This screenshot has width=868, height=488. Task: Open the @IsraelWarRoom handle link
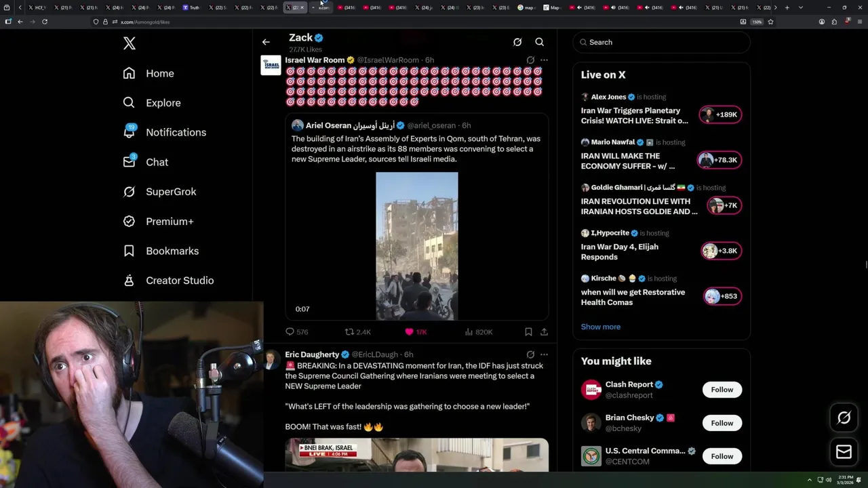point(388,60)
